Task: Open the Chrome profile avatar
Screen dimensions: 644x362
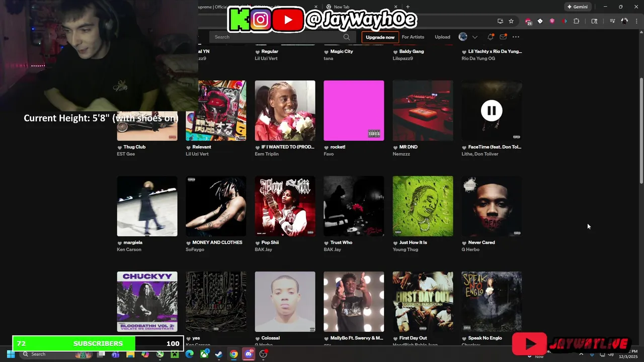Action: (x=624, y=21)
